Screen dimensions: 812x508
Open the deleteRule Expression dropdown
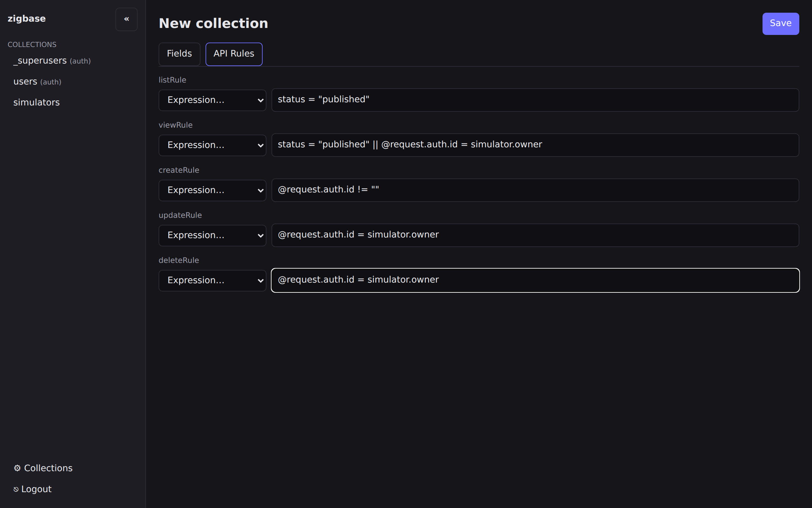click(213, 280)
